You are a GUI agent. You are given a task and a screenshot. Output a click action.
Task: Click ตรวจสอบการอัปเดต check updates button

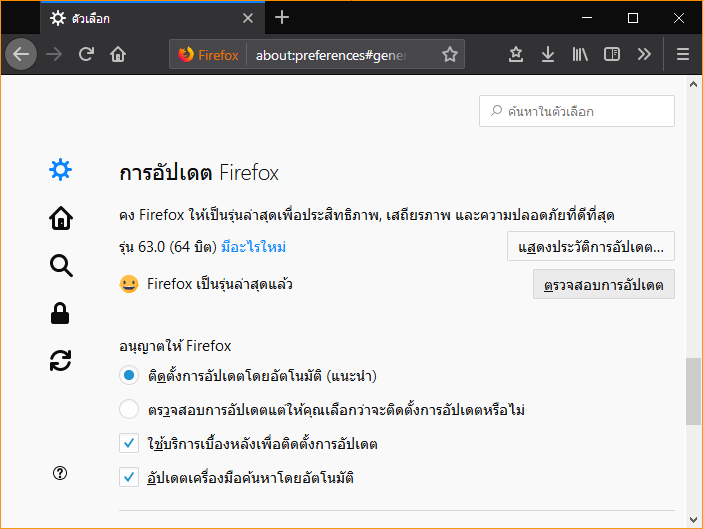tap(603, 284)
